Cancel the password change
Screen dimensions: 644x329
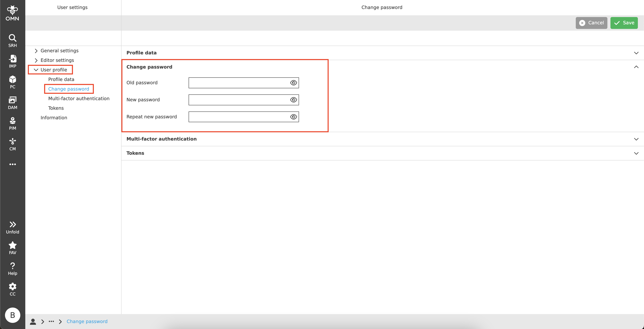click(591, 23)
